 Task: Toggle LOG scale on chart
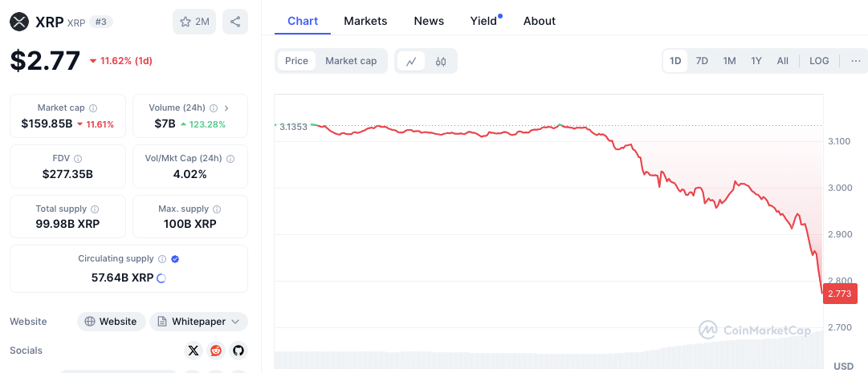click(819, 61)
